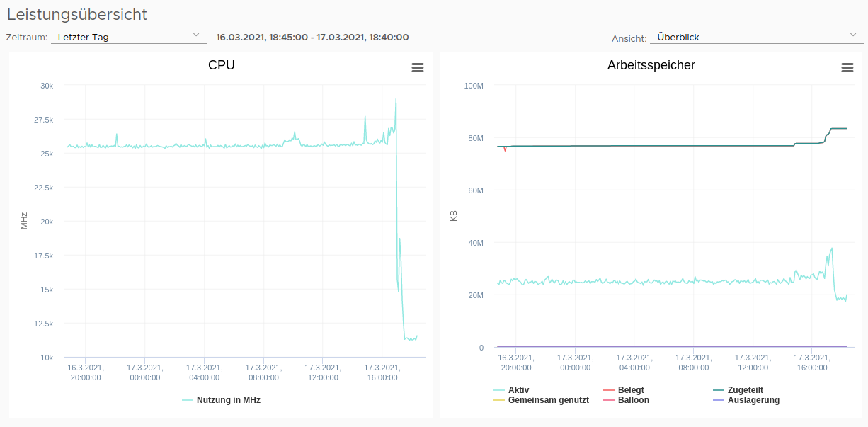This screenshot has height=427, width=868.
Task: Click the 30k y-axis label on CPU chart
Action: 47,86
